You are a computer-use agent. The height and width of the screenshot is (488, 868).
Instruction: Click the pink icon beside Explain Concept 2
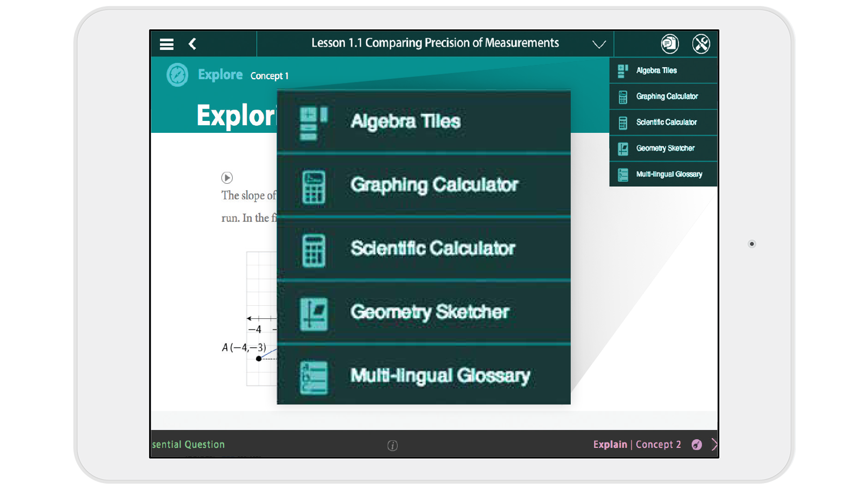pyautogui.click(x=696, y=445)
